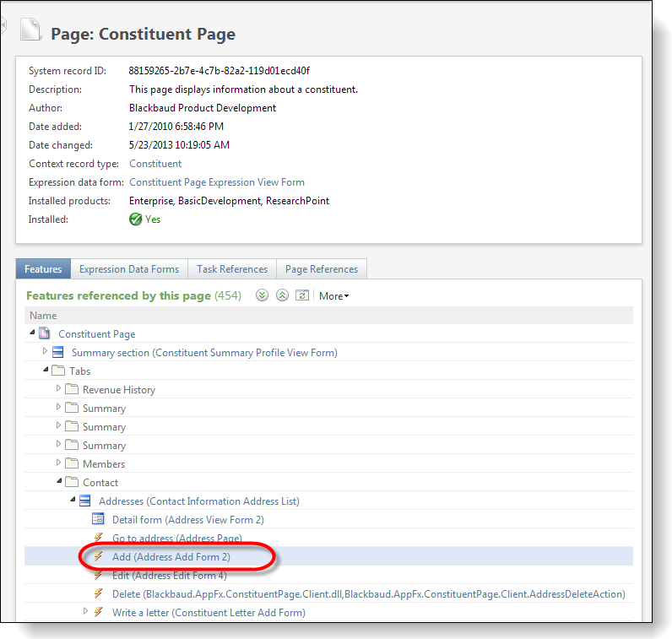Click the Detail form icon in Addresses

coord(98,519)
